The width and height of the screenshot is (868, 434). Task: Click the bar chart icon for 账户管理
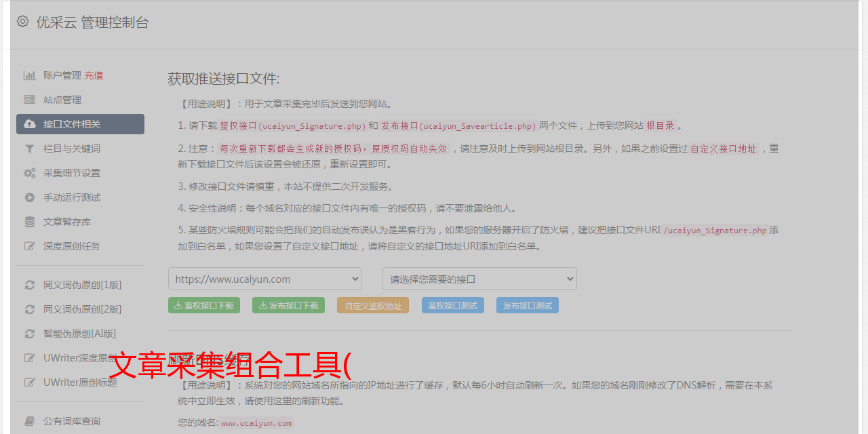30,75
